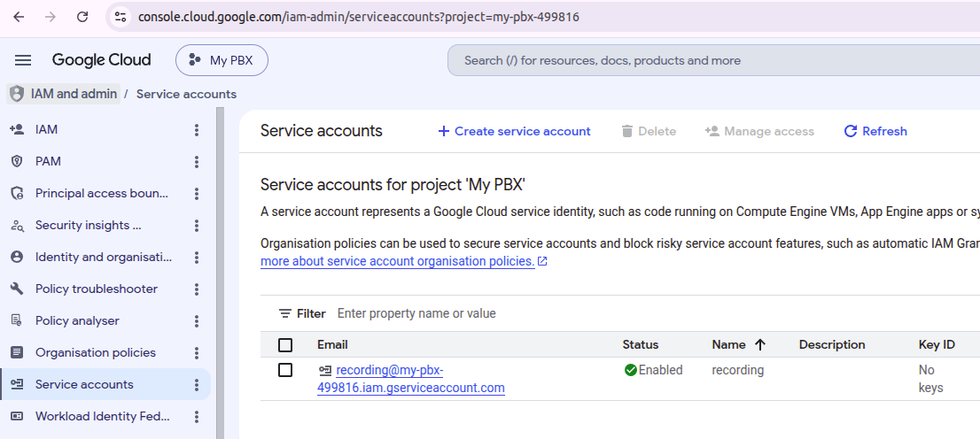Tick the checkbox for recording service account
This screenshot has height=439, width=980.
click(285, 370)
